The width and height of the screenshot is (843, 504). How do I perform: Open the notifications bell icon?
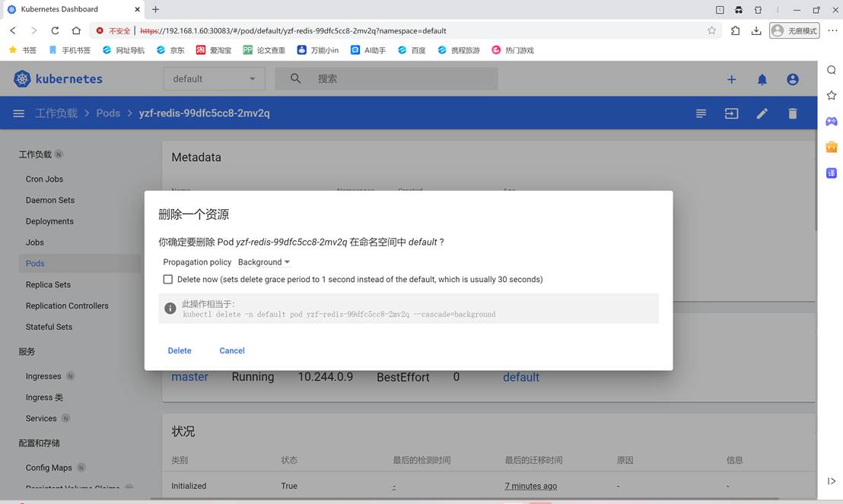pos(762,80)
